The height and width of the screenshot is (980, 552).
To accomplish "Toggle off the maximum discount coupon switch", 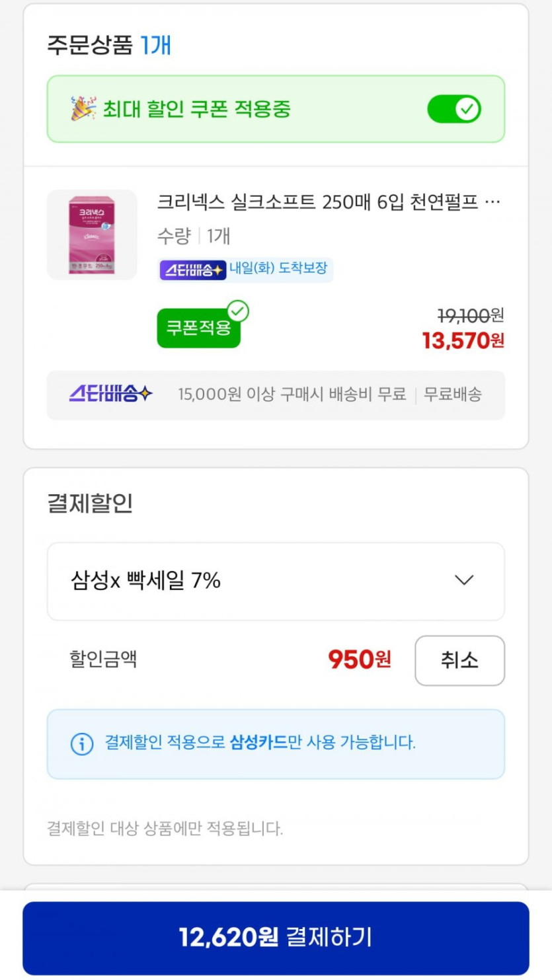I will pos(454,109).
